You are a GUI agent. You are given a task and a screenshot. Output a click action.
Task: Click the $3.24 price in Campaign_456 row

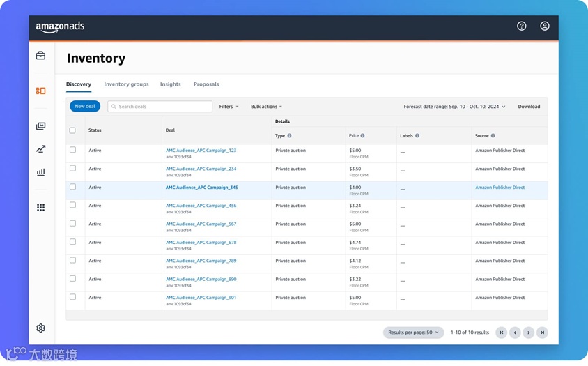point(355,206)
